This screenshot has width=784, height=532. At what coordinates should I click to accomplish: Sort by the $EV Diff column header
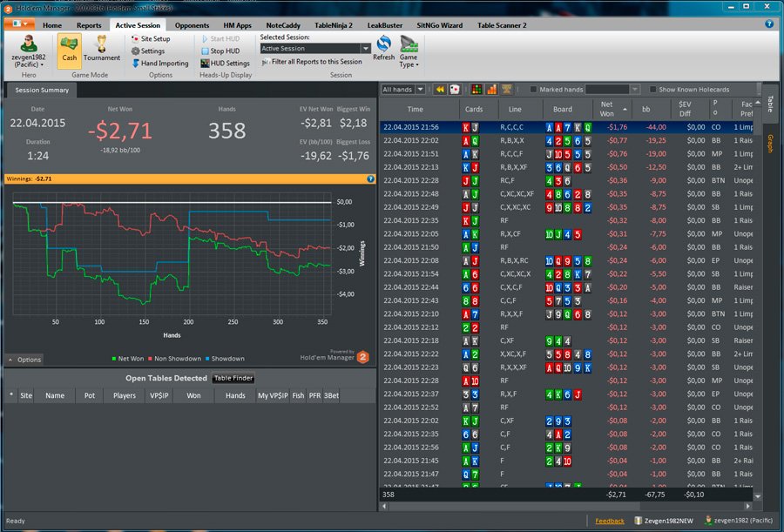click(685, 109)
